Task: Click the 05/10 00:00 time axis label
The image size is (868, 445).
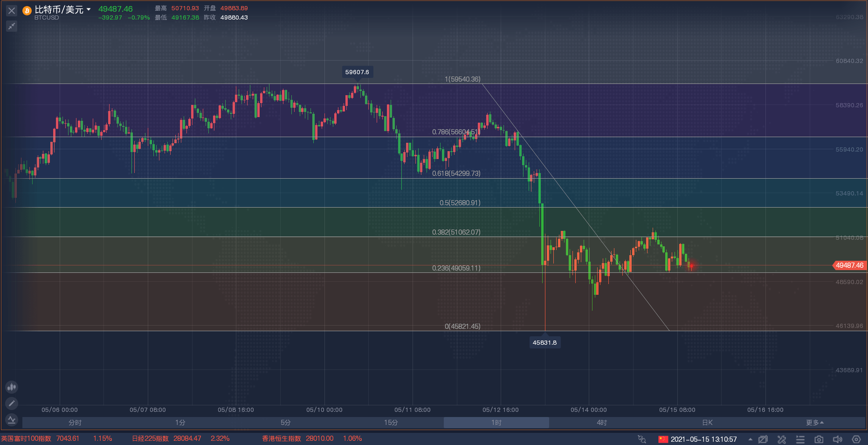Action: click(x=324, y=410)
